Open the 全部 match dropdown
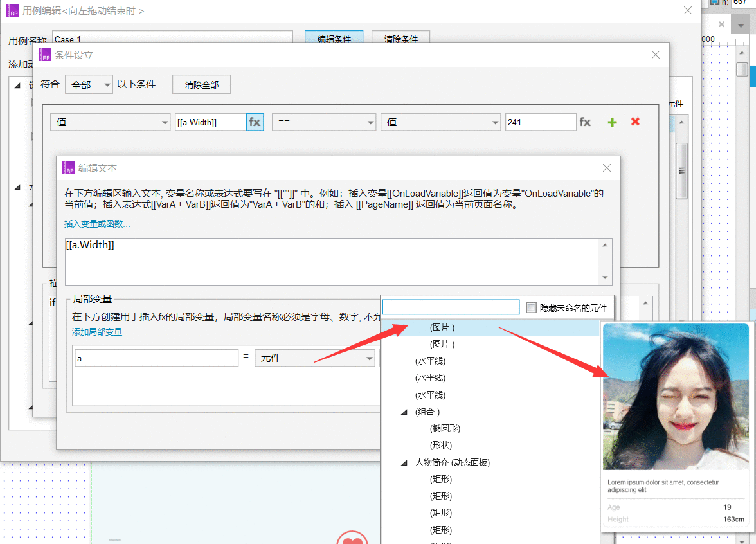This screenshot has width=756, height=544. click(89, 85)
